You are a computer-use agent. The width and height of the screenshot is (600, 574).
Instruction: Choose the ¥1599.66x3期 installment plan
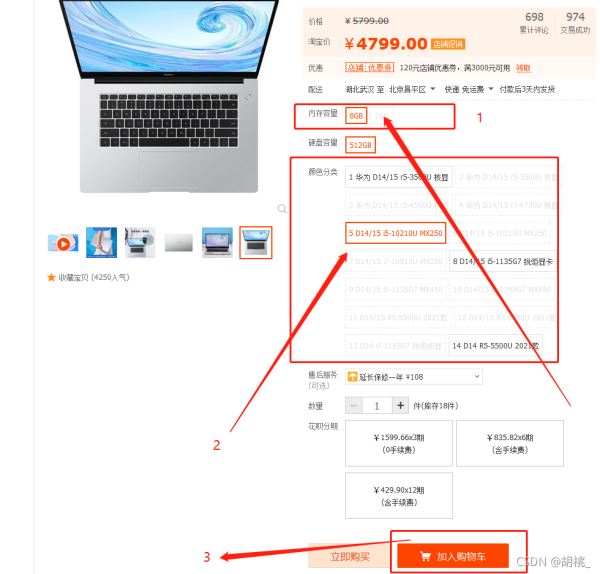[399, 444]
